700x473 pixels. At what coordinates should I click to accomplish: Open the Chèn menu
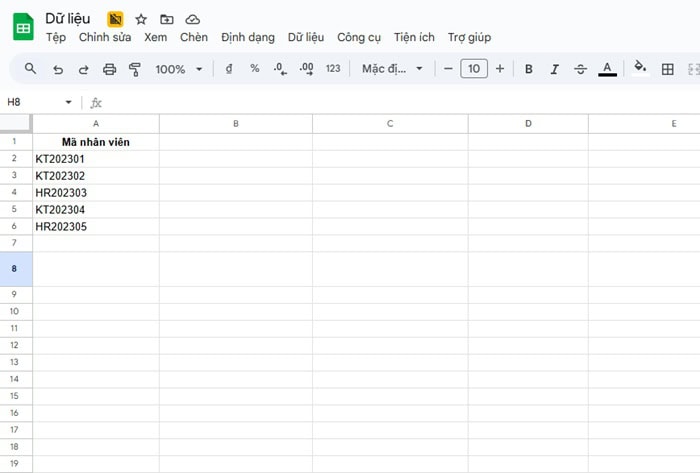pos(193,37)
